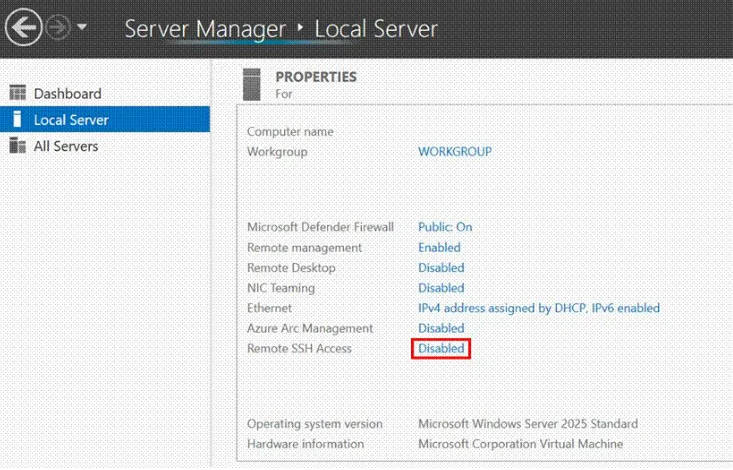Viewport: 733px width, 470px height.
Task: Click the Workgroup label
Action: click(277, 152)
